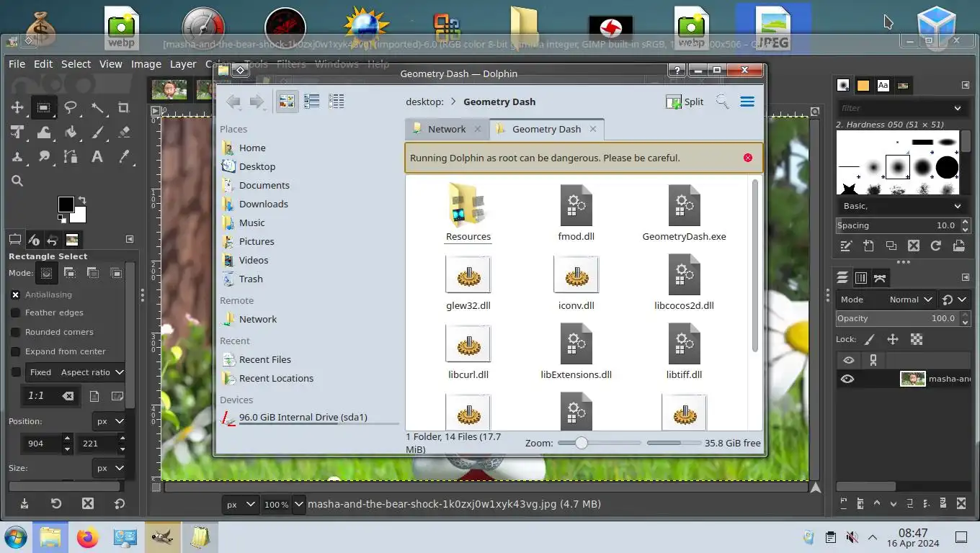Switch Dolphin to Compact view mode
980x553 pixels.
311,102
